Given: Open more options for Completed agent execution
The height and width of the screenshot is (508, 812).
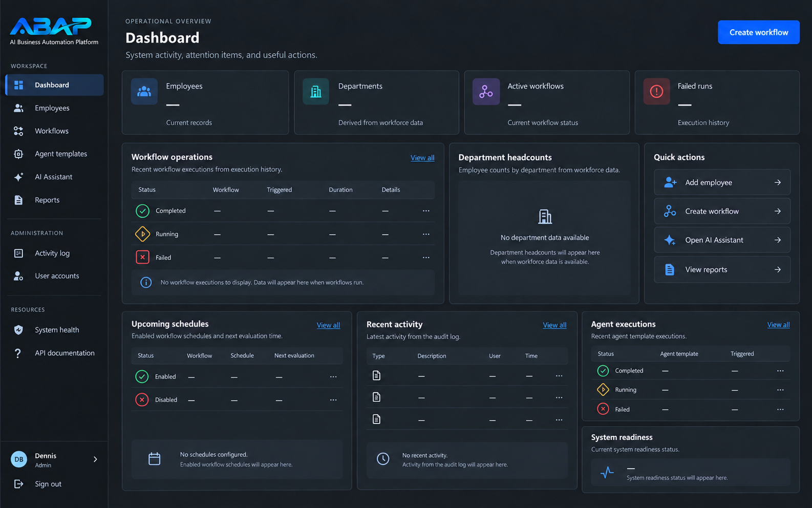Looking at the screenshot, I should pyautogui.click(x=780, y=371).
